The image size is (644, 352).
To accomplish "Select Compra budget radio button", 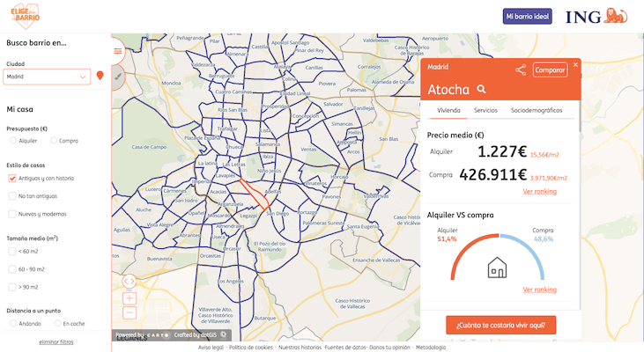I will 54,141.
